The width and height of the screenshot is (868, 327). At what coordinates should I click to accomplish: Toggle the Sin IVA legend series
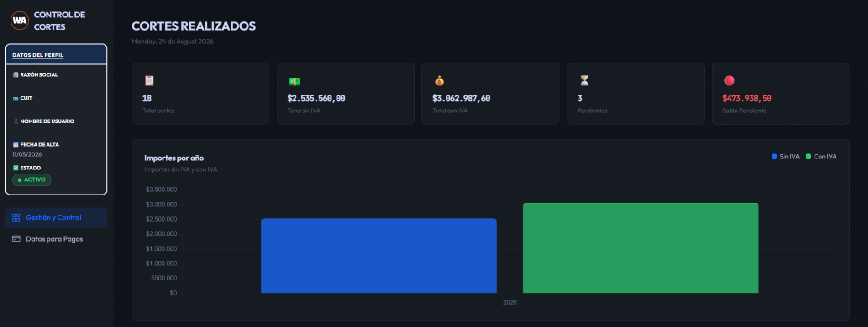(x=785, y=157)
